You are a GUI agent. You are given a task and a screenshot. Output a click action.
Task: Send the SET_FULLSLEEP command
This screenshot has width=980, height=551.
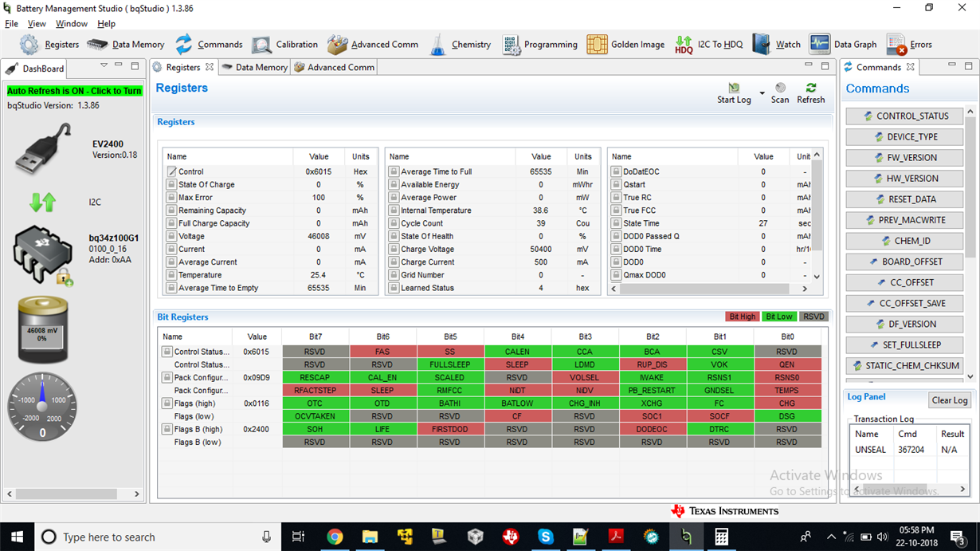904,345
